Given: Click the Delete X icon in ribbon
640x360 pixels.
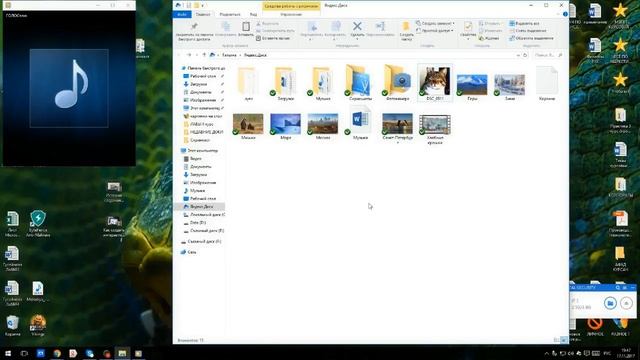Looking at the screenshot, I should pos(357,26).
